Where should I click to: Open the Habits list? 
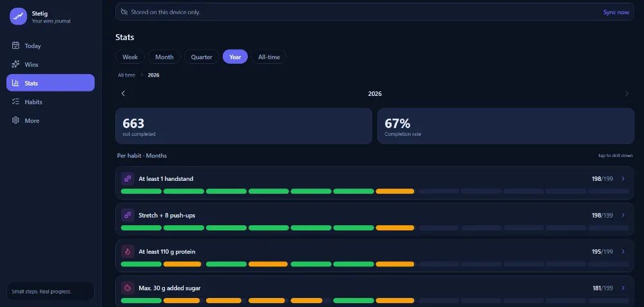tap(50, 102)
